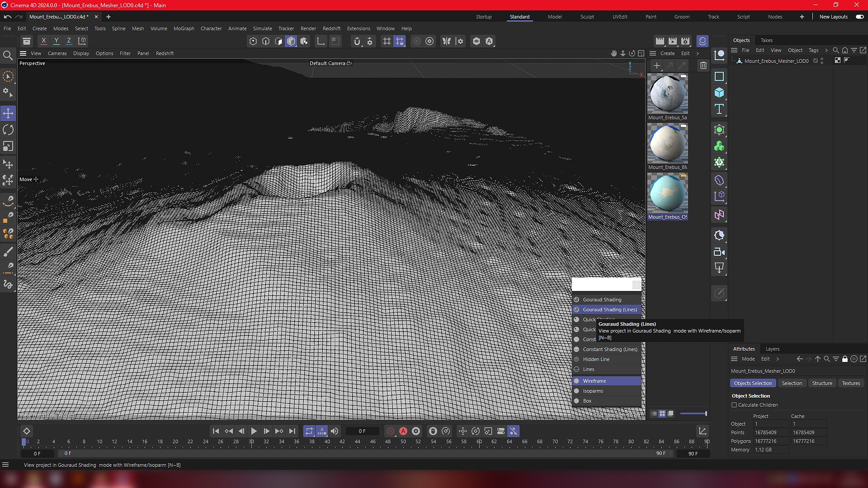The width and height of the screenshot is (868, 488).
Task: Click the Structure button
Action: click(x=822, y=383)
